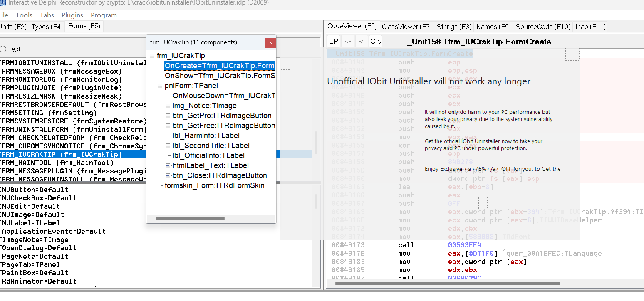
Task: Select FRMSETTING form in list
Action: point(73,113)
